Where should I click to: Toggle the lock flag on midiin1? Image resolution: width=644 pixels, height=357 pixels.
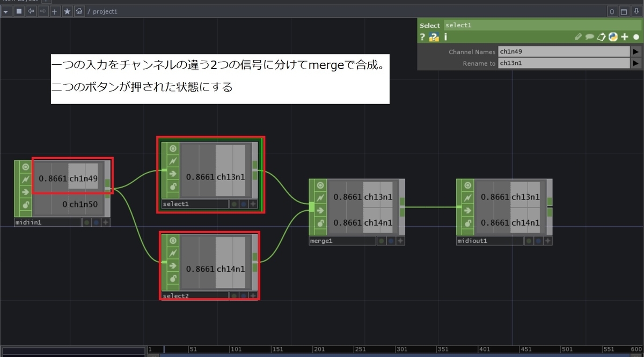25,205
